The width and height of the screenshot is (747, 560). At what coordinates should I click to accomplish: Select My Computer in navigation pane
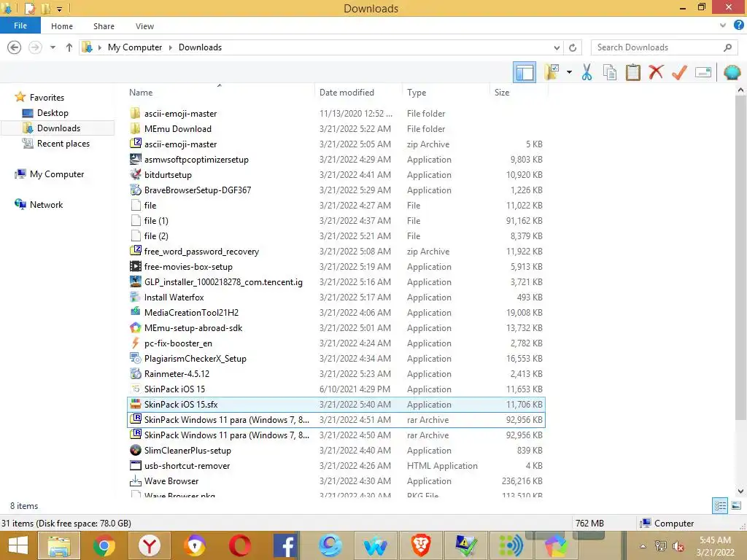[57, 174]
